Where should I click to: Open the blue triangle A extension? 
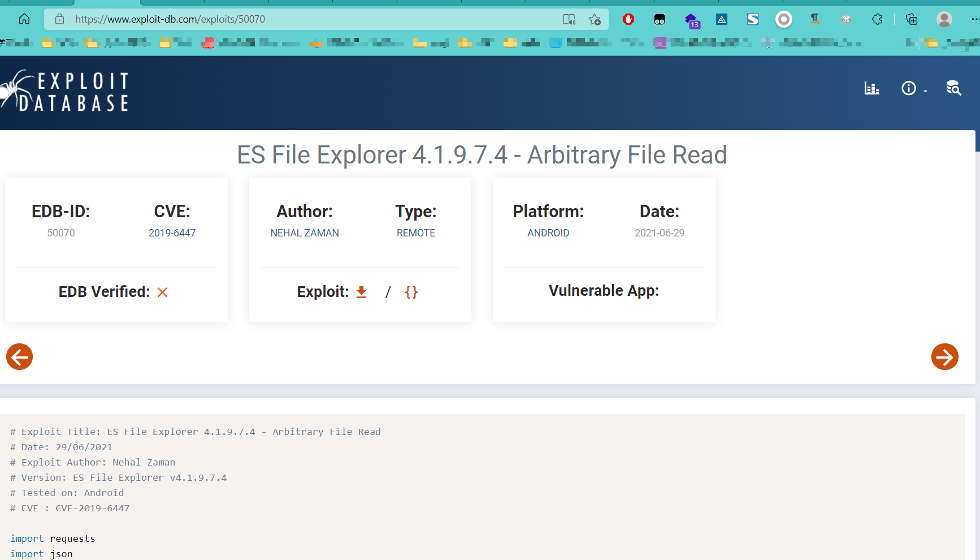pos(722,20)
